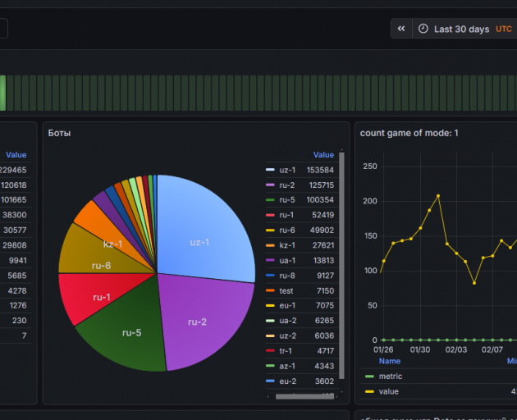
Task: Click the UTC timezone label
Action: point(504,29)
